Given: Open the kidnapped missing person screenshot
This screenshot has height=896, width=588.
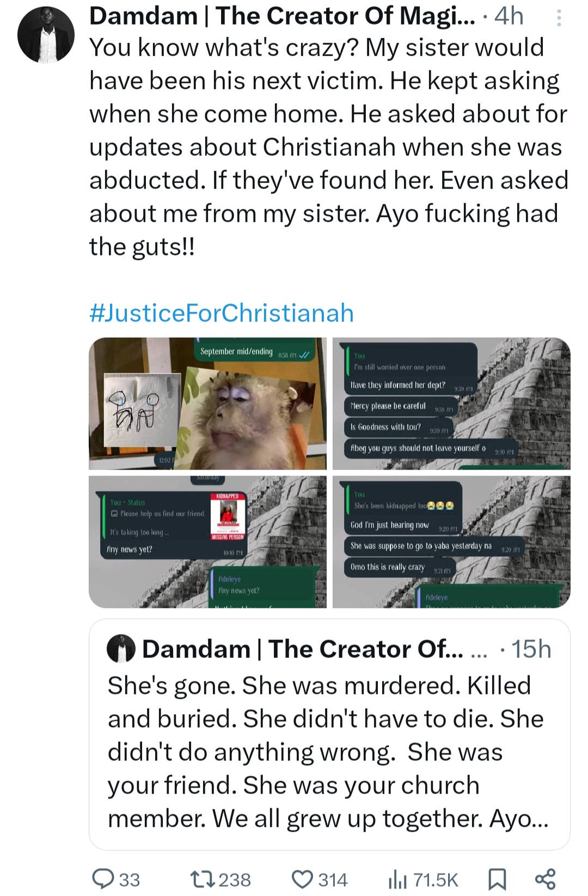Looking at the screenshot, I should tap(207, 542).
